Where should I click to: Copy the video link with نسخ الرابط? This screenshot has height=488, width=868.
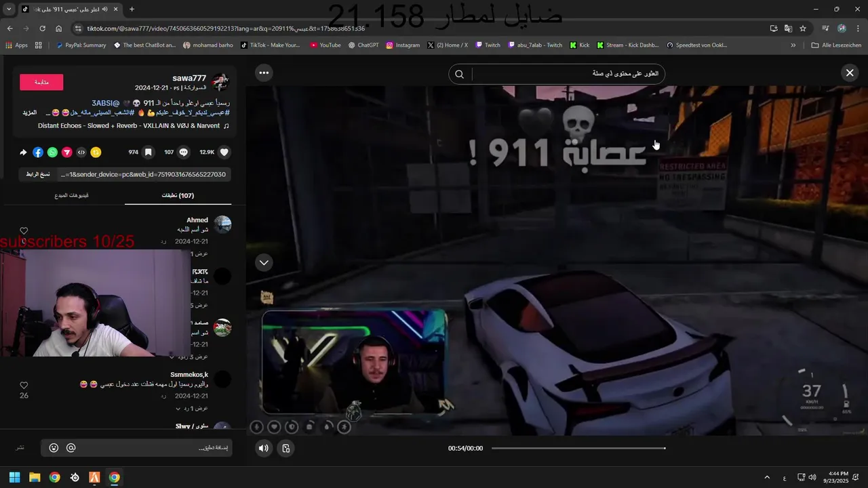(38, 174)
